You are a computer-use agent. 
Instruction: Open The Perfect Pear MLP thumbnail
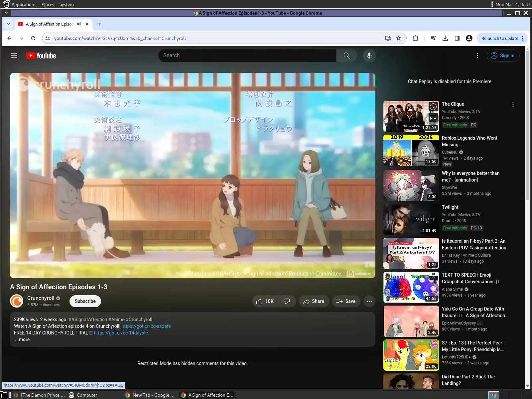click(411, 355)
